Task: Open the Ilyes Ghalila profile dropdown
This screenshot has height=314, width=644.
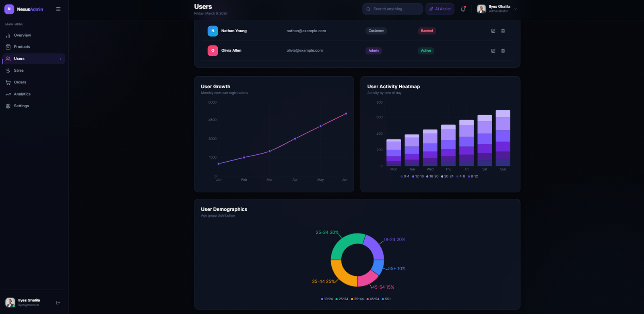Action: (497, 9)
